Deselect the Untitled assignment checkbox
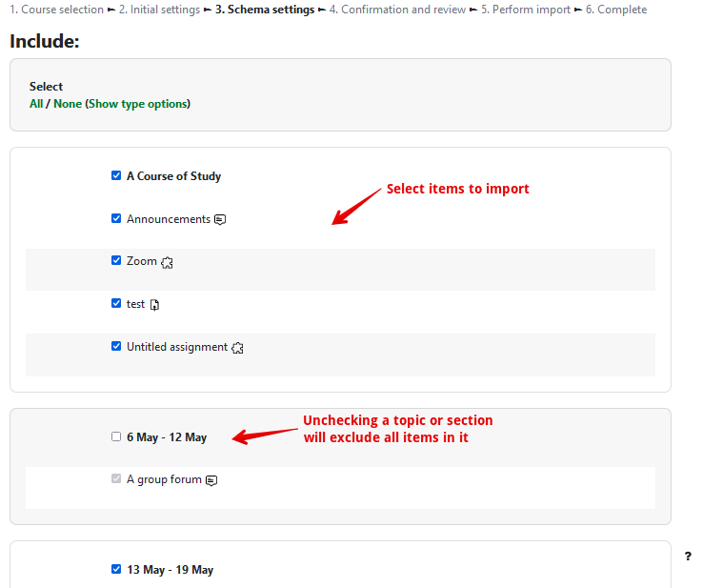The image size is (702, 588). [116, 346]
